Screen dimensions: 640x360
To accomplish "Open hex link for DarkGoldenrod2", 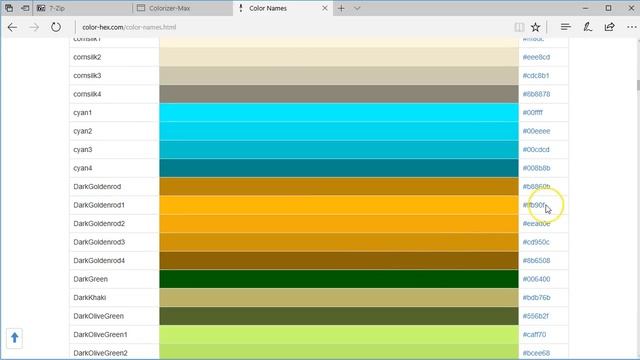I will [x=536, y=224].
